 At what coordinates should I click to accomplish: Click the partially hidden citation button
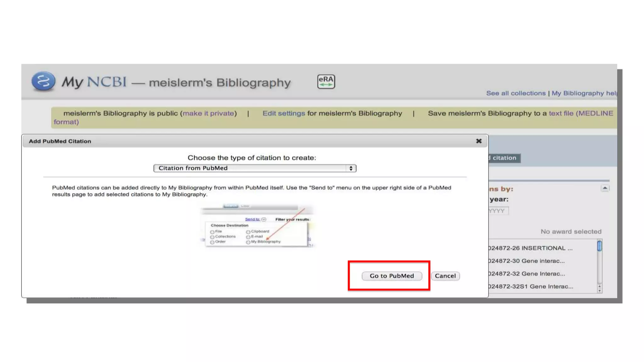504,158
